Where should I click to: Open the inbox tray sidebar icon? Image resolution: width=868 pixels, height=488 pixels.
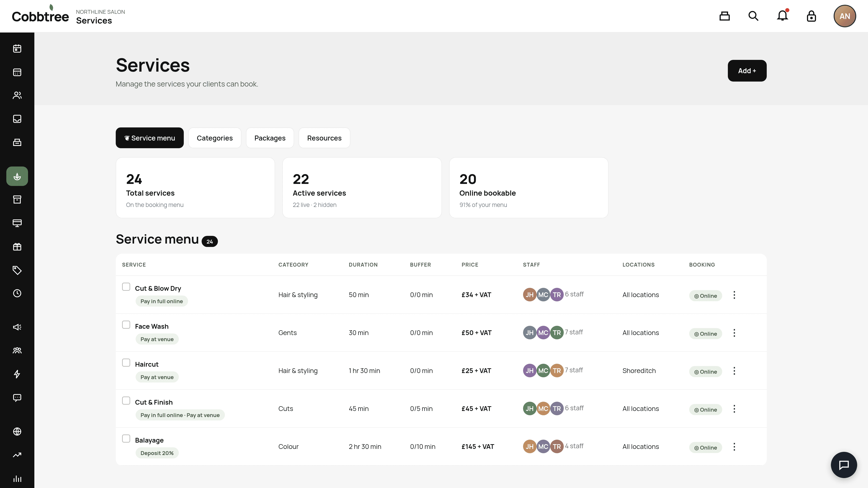pyautogui.click(x=17, y=119)
